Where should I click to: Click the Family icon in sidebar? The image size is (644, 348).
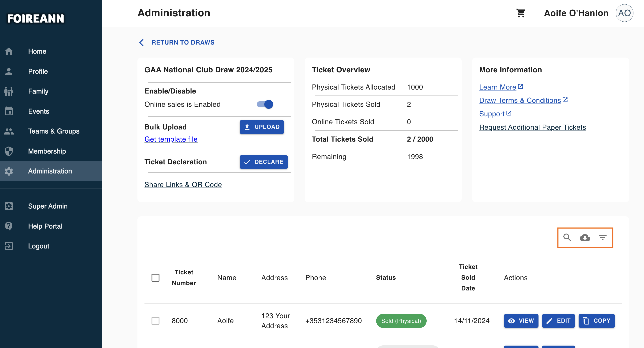pos(9,91)
